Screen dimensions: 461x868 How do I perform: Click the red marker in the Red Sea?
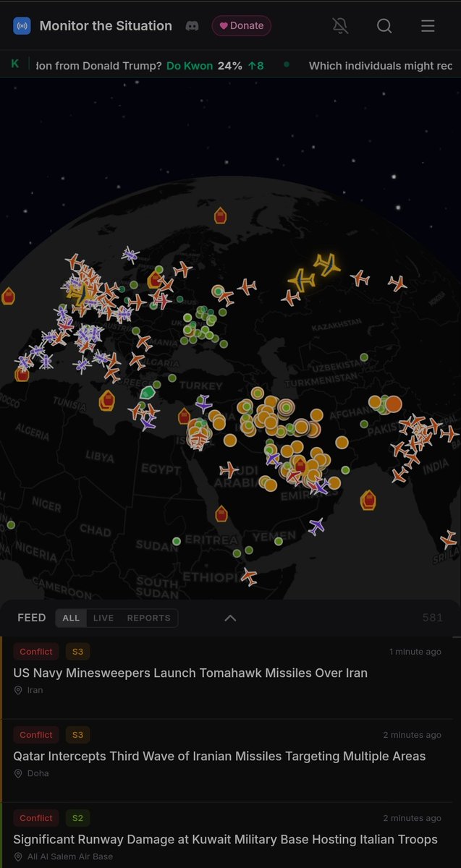(221, 514)
